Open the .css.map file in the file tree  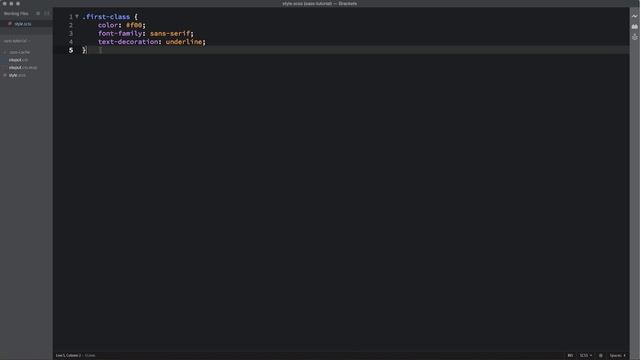click(x=23, y=67)
